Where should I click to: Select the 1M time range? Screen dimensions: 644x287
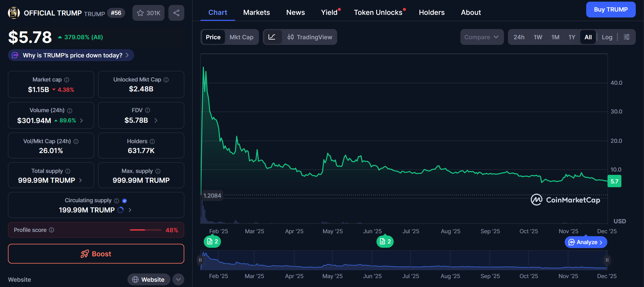[x=555, y=37]
